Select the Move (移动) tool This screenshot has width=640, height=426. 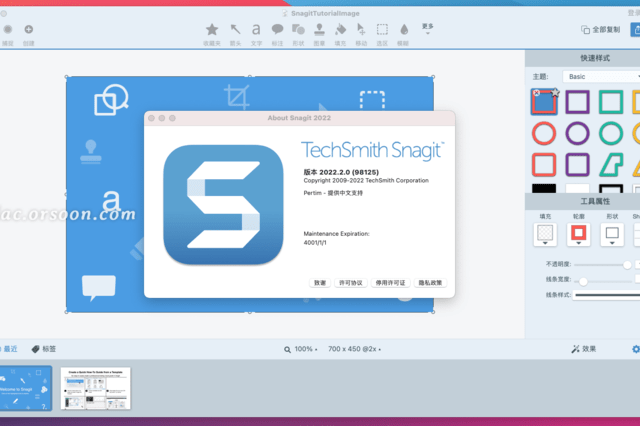pos(361,29)
